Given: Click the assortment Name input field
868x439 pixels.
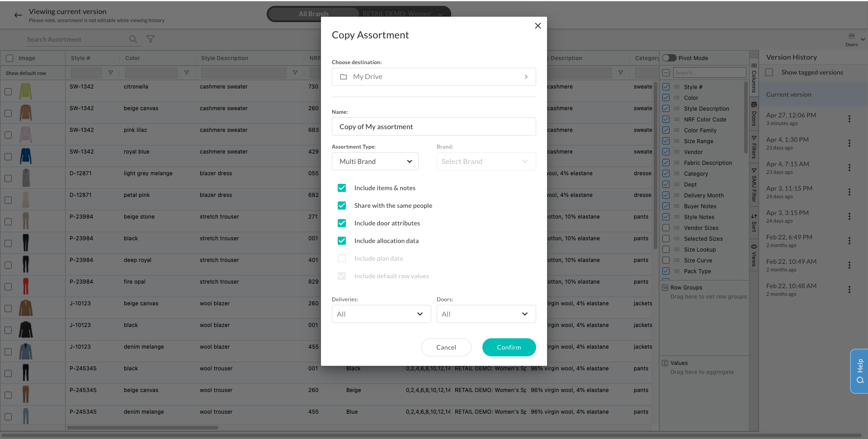Looking at the screenshot, I should [434, 127].
